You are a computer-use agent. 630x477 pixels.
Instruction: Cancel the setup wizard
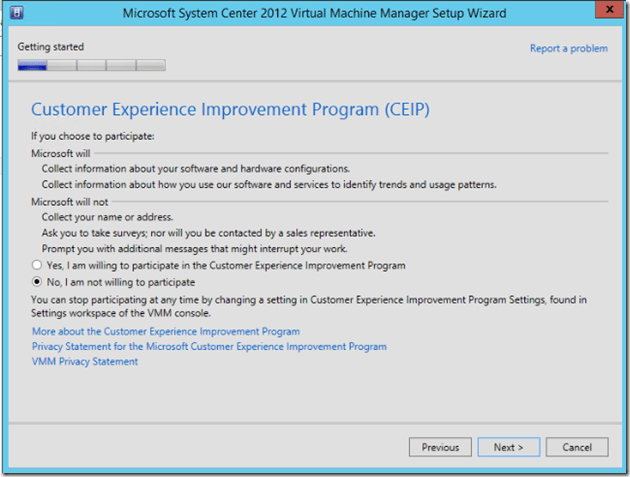(577, 447)
